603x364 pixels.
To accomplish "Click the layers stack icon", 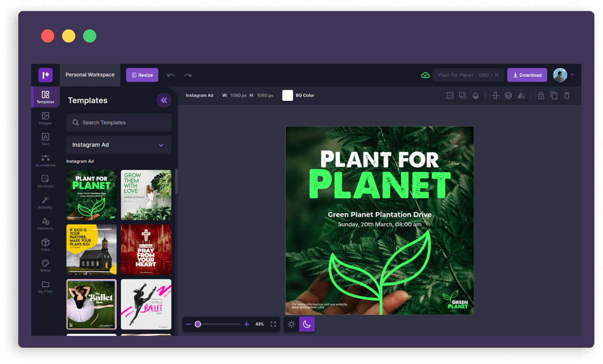I will click(x=508, y=96).
